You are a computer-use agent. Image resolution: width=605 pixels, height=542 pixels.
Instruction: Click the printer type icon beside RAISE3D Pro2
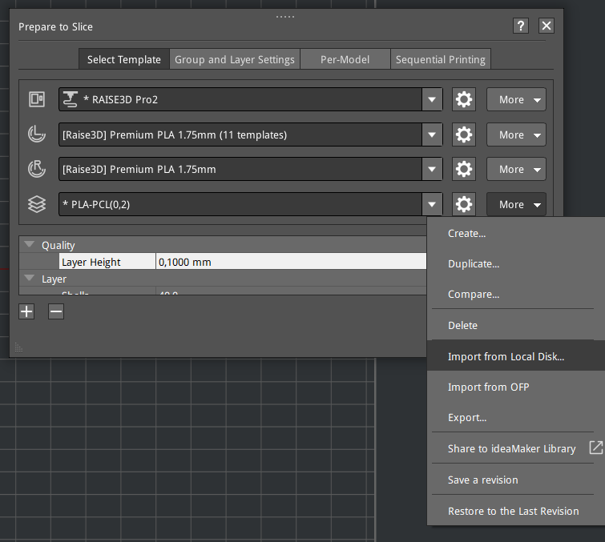tap(37, 100)
